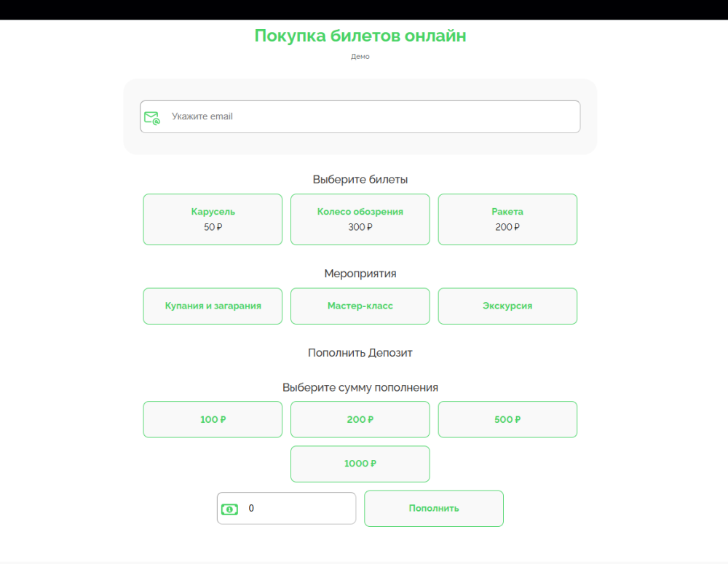Screen dimensions: 728x564
Task: Select 100 ₽ deposit amount
Action: [x=213, y=419]
